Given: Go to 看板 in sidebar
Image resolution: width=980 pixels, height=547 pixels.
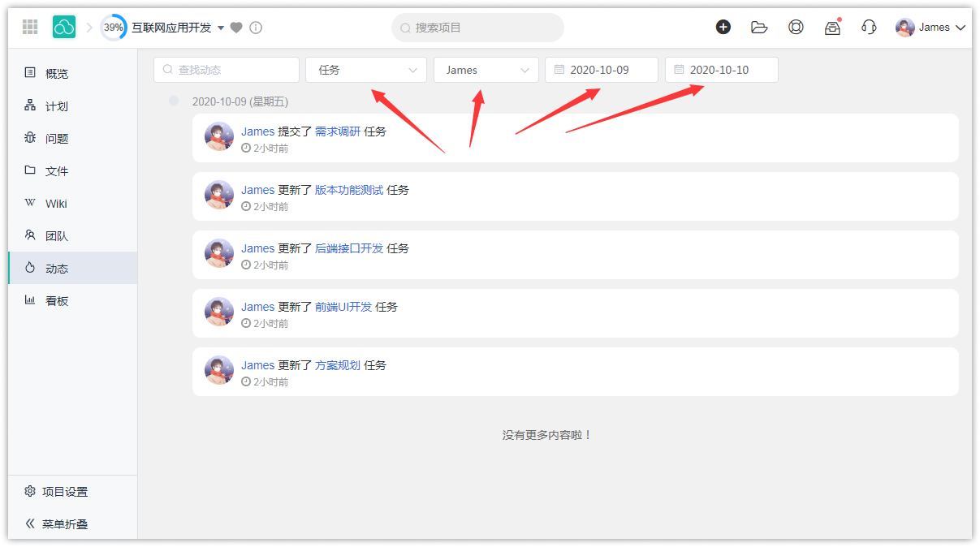Looking at the screenshot, I should [x=57, y=301].
